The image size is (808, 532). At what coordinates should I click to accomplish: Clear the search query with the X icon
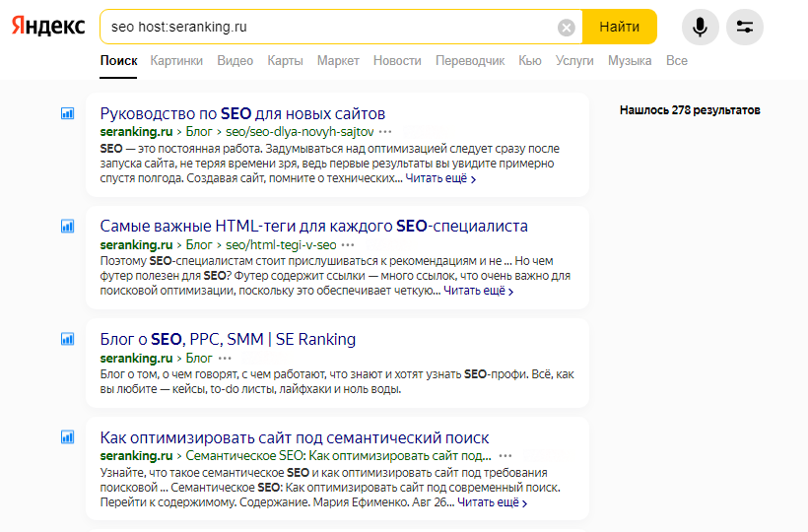click(566, 28)
